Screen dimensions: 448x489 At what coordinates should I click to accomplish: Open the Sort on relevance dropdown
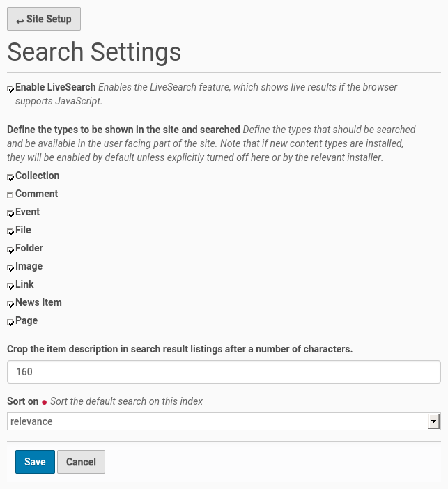(217, 421)
